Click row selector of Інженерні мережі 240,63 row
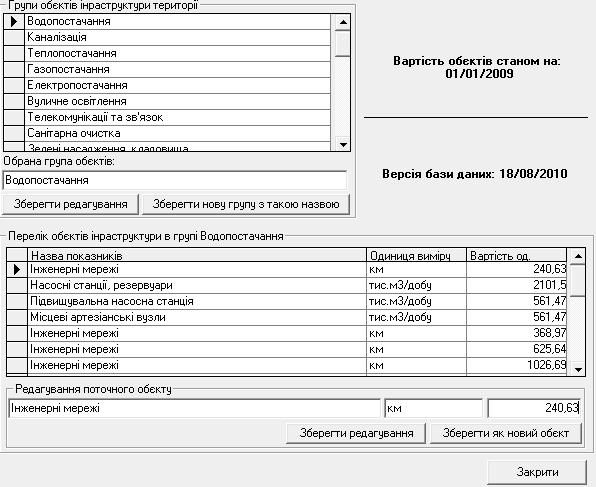This screenshot has width=596, height=487. point(17,270)
